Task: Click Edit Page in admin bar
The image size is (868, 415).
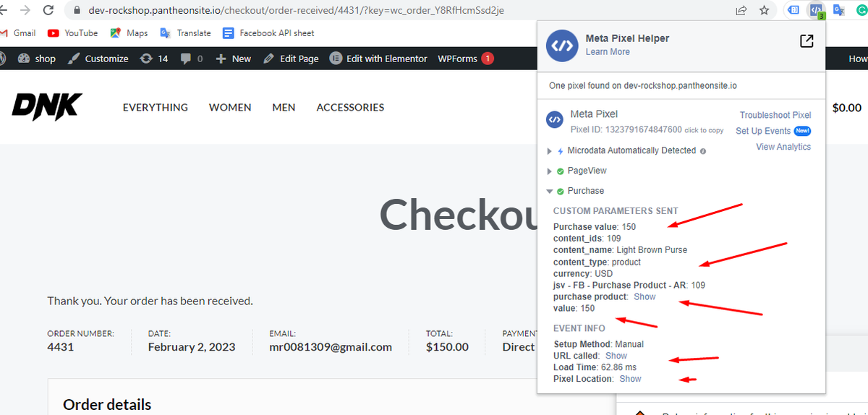Action: [290, 59]
